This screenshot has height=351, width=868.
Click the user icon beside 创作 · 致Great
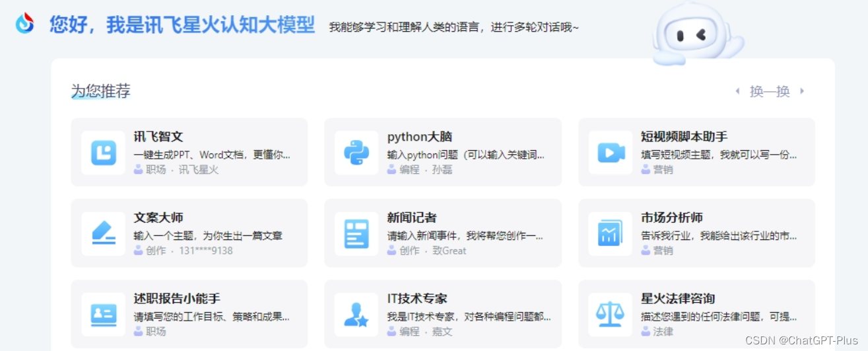point(391,251)
